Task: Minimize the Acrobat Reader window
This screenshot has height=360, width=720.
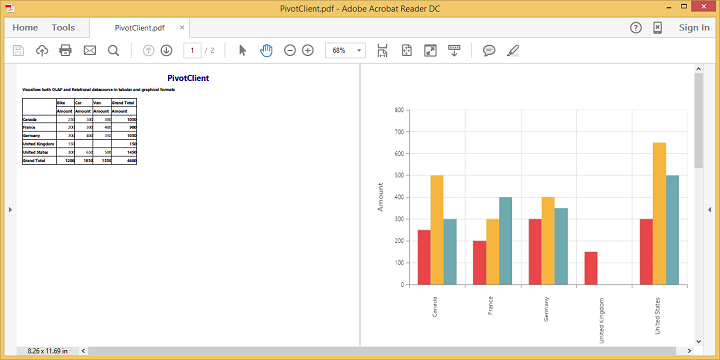Action: click(670, 7)
